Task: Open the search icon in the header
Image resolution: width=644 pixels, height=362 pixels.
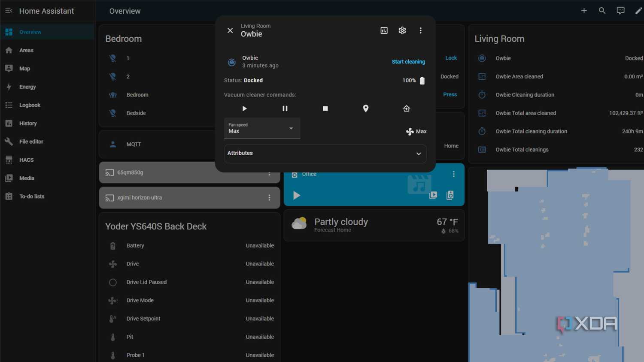Action: click(x=602, y=11)
